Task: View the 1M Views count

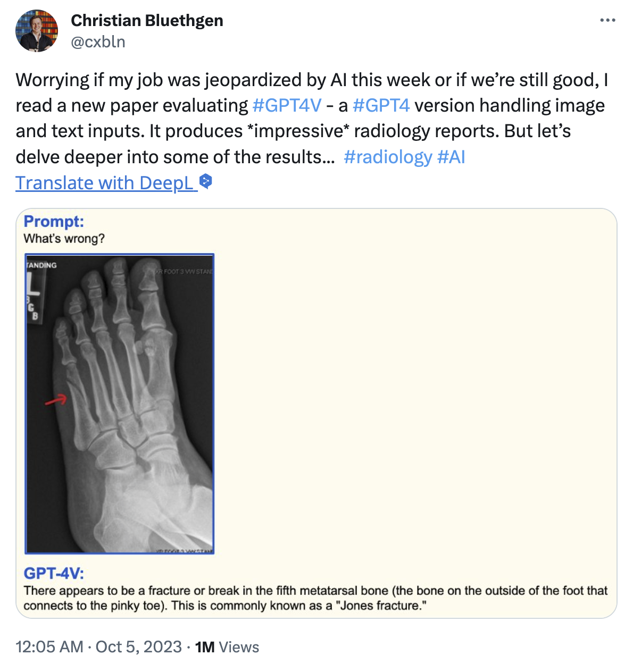Action: click(227, 646)
